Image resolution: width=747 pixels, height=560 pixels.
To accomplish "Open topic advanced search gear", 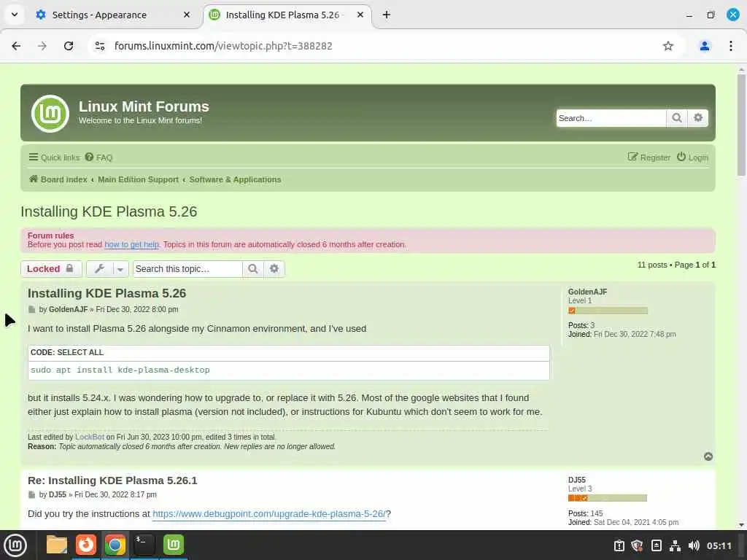I will pyautogui.click(x=274, y=268).
